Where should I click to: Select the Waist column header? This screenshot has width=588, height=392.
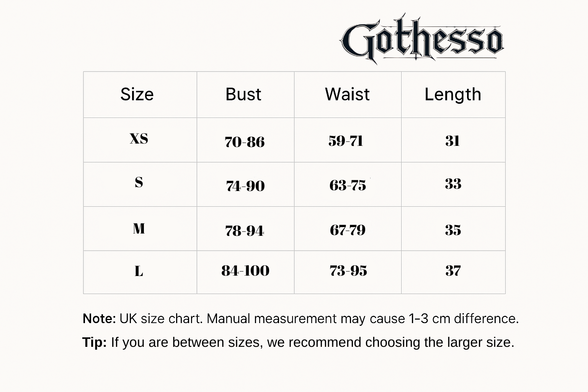(x=347, y=94)
